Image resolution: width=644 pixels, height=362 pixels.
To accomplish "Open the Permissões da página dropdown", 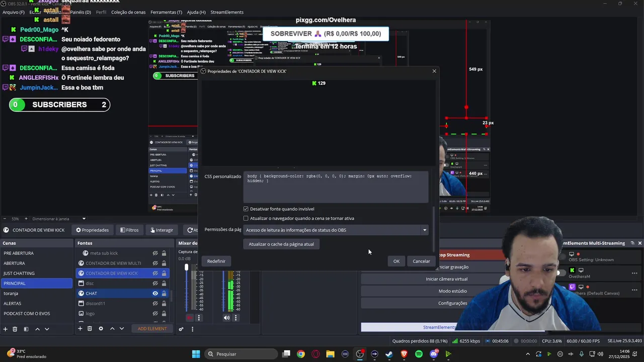I will pos(336,230).
